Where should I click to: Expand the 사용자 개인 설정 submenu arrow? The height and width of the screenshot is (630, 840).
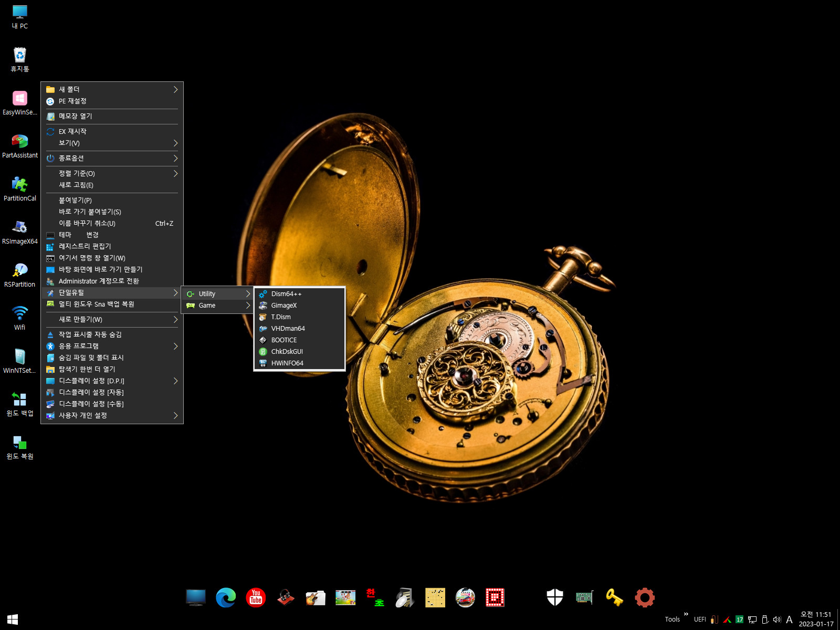coord(175,416)
